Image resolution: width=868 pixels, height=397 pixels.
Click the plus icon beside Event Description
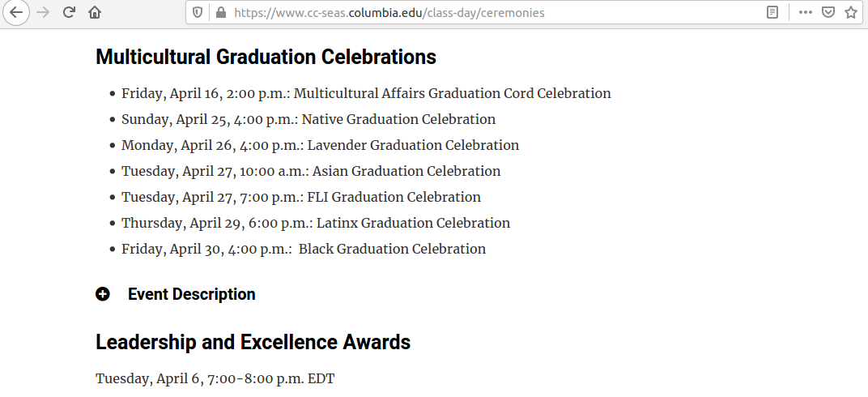tap(102, 294)
